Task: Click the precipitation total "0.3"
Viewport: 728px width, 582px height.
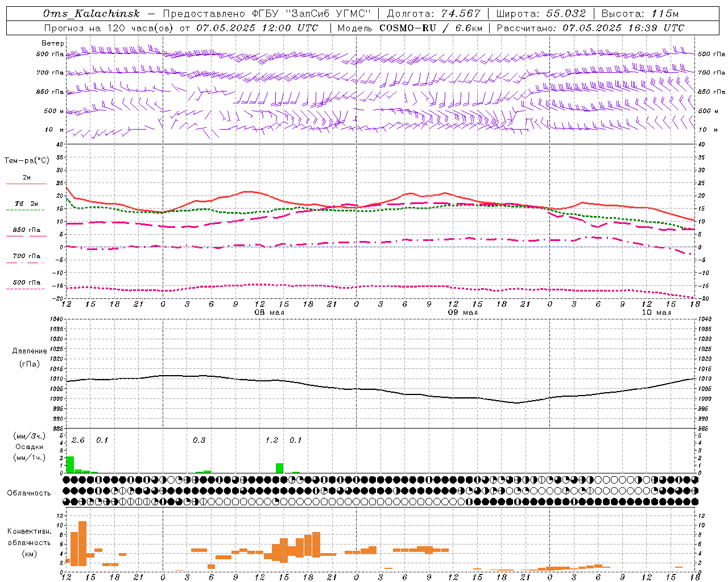Action: 199,440
